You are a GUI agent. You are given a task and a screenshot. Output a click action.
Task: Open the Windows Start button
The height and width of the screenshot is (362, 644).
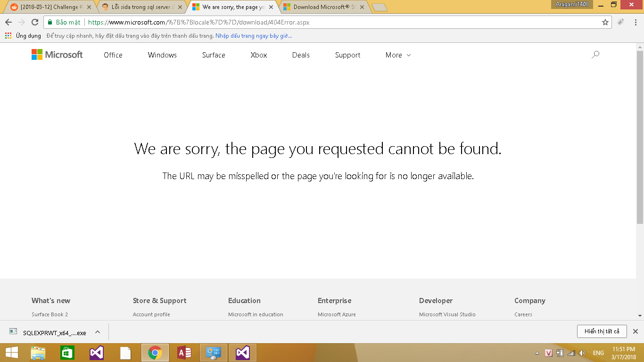tap(11, 353)
